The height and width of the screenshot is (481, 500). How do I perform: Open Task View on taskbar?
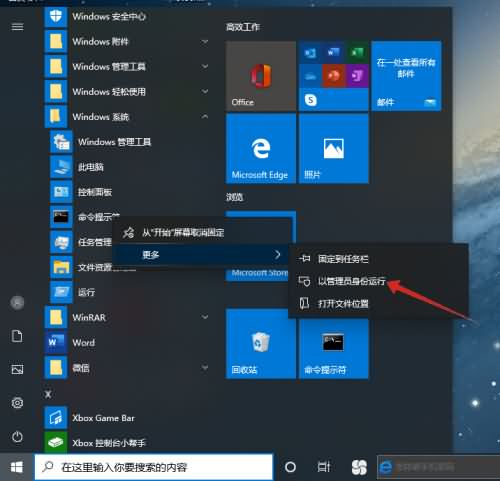324,467
